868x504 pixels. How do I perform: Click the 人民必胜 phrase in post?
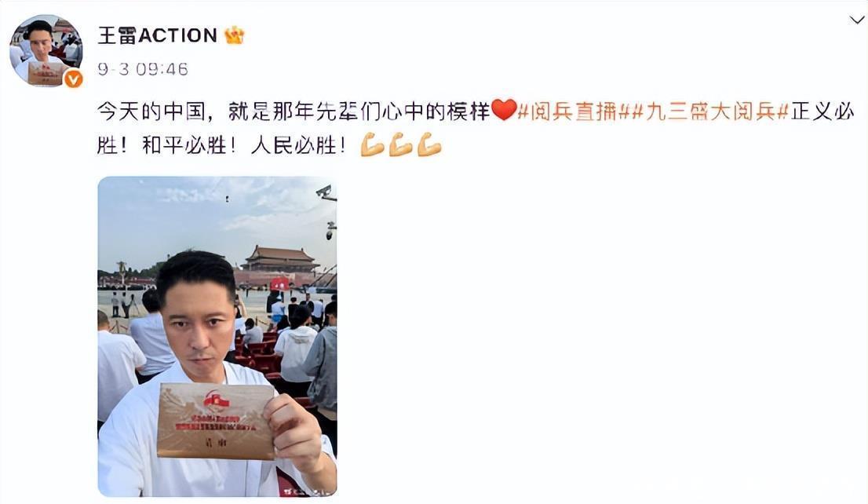click(x=294, y=146)
